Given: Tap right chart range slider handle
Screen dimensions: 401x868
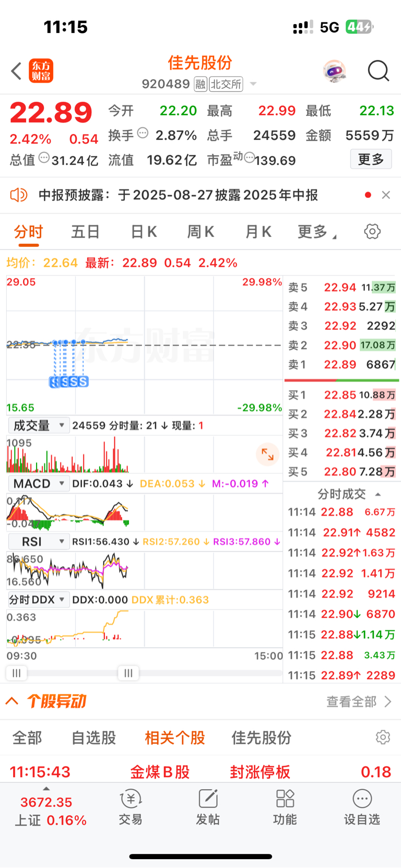Looking at the screenshot, I should (128, 673).
